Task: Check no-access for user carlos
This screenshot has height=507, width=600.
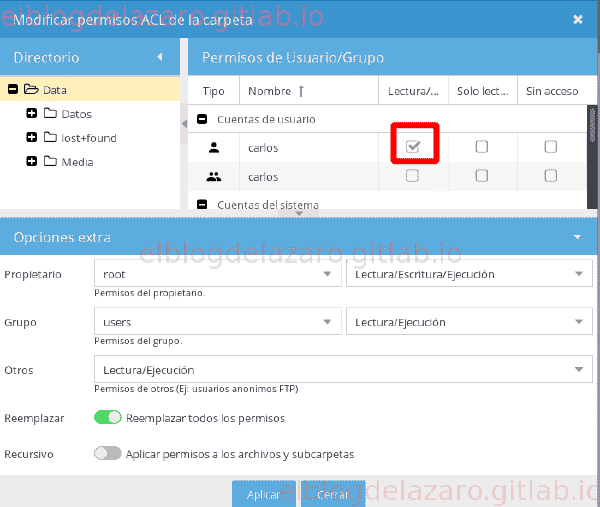Action: pos(551,146)
